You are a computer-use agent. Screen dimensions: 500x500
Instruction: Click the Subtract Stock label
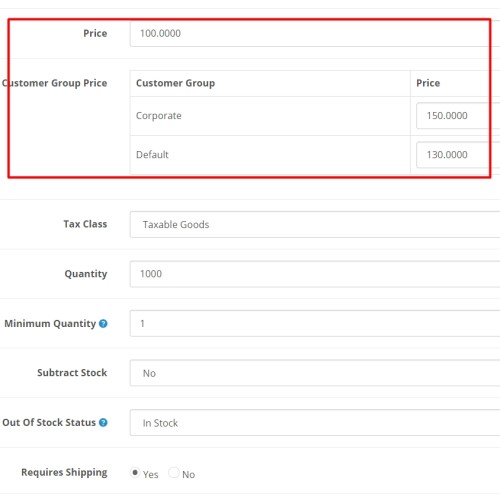coord(72,373)
